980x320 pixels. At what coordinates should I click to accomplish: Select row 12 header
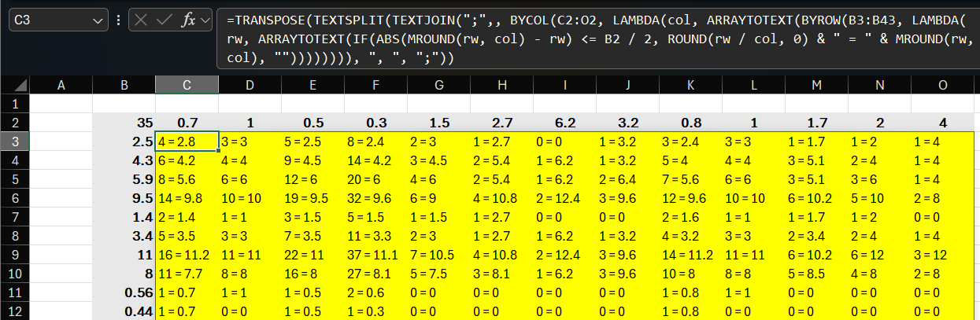[x=15, y=311]
